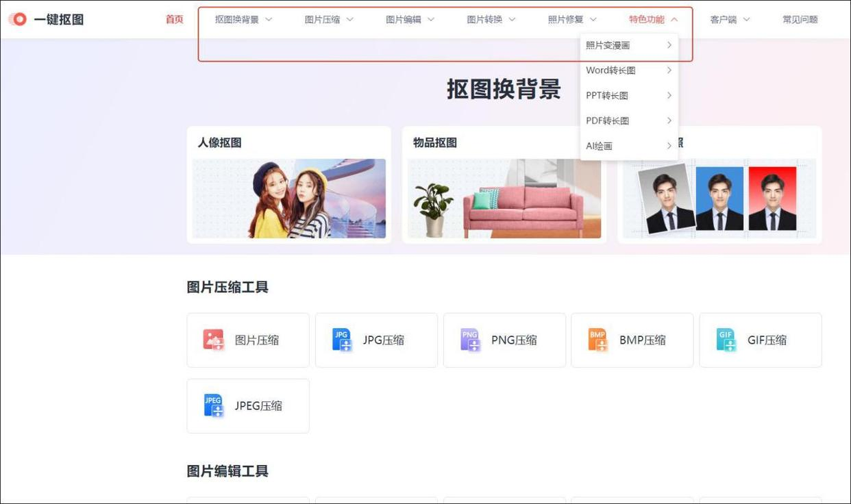Open the 人像抠图 two girls thumbnail
The image size is (851, 504).
pos(289,199)
